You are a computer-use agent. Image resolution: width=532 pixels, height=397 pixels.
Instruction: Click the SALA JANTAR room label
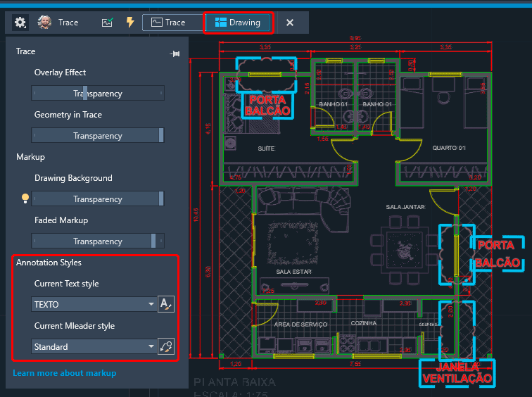tap(405, 207)
